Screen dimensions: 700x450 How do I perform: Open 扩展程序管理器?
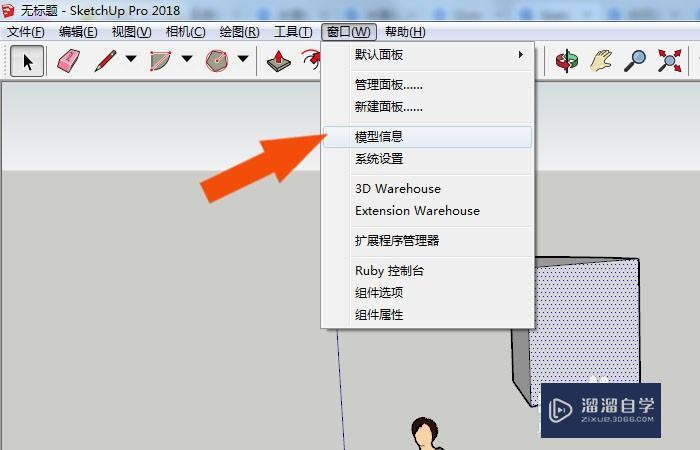point(429,241)
